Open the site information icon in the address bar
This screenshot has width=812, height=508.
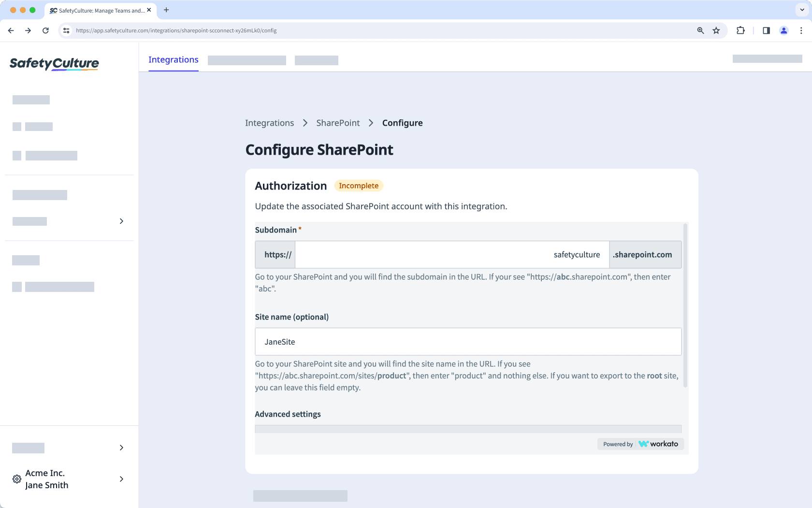point(66,30)
